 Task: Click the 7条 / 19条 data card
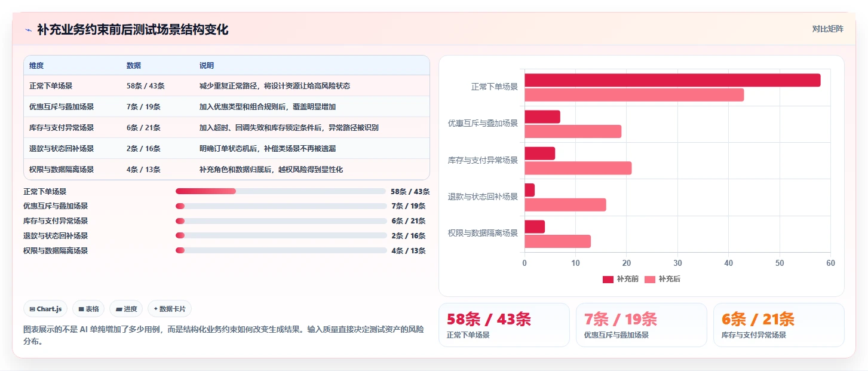coord(642,325)
